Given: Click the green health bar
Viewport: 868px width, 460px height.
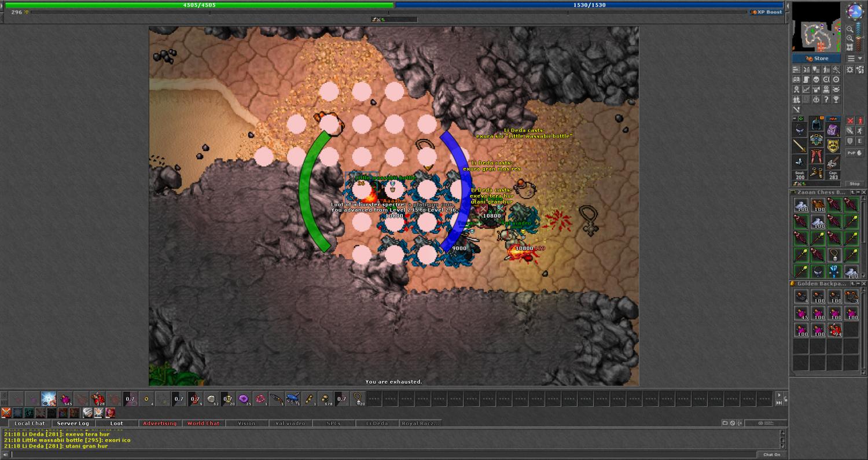Looking at the screenshot, I should pos(200,5).
